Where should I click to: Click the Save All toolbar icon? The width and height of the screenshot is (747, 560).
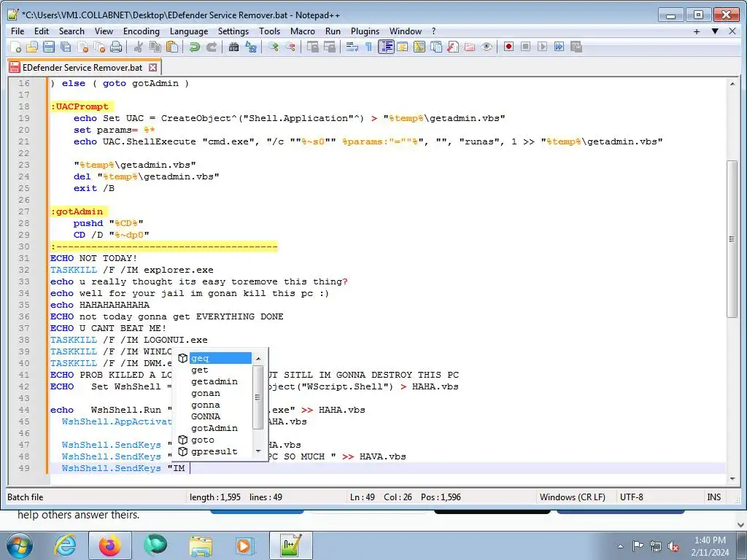coord(65,47)
